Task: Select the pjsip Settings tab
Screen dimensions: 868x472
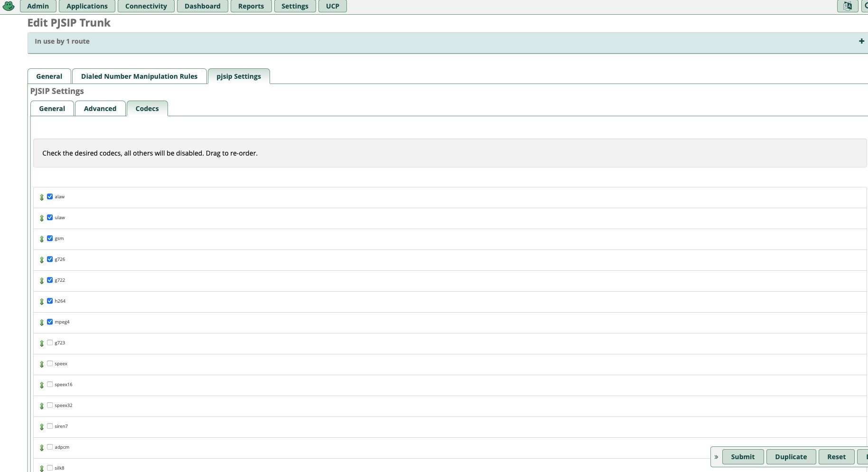Action: pyautogui.click(x=239, y=76)
